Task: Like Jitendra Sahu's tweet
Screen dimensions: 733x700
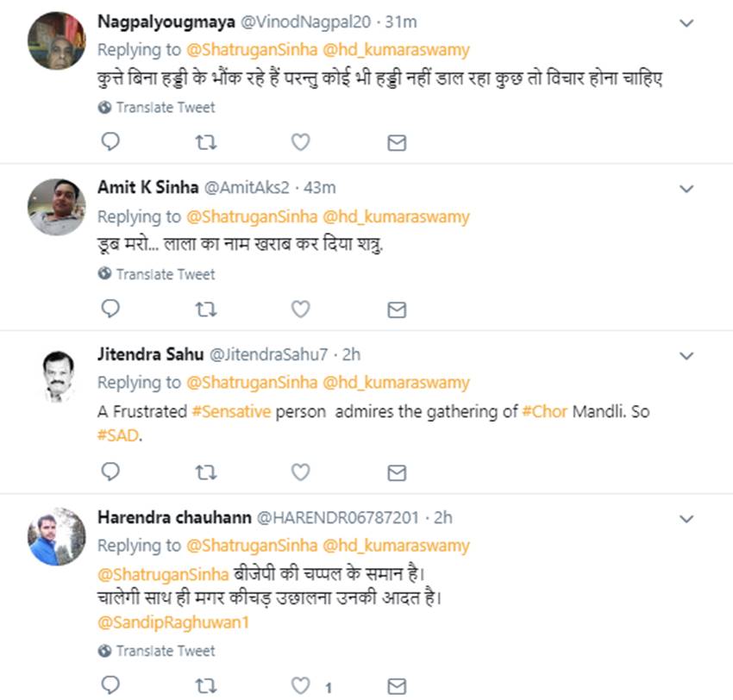Action: click(x=300, y=472)
